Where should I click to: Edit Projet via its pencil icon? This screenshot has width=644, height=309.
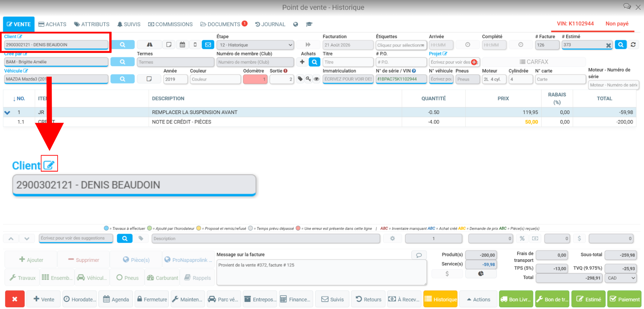(x=445, y=54)
